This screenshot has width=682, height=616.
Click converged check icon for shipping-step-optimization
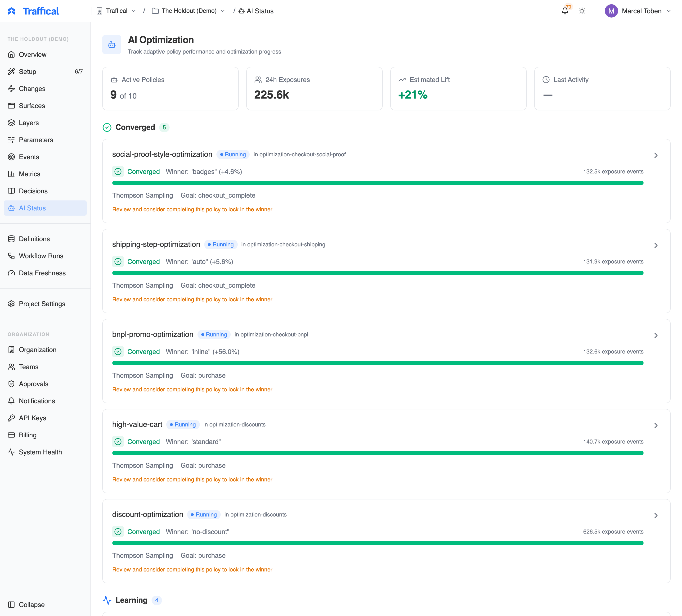click(118, 262)
